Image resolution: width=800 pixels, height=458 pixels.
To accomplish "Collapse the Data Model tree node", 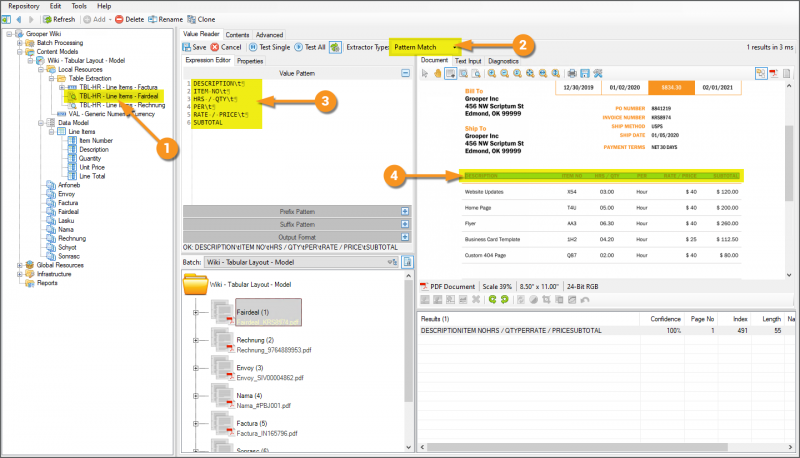I will tap(41, 123).
